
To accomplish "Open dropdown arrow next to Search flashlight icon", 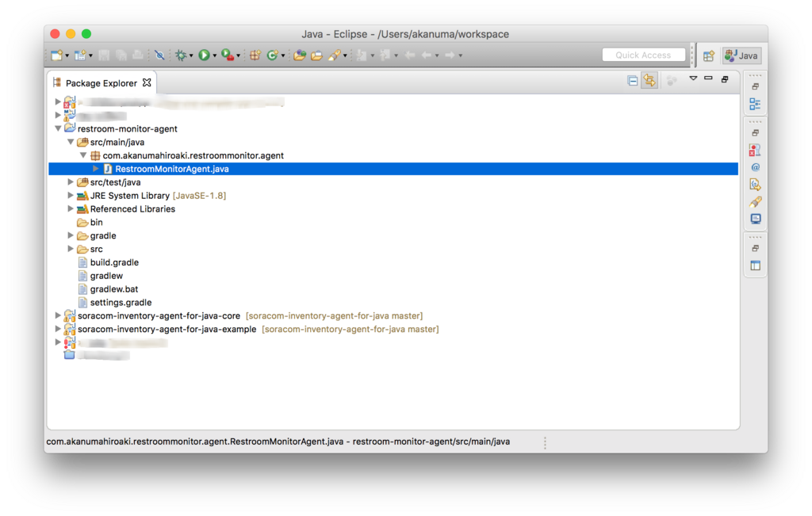I will tap(345, 56).
